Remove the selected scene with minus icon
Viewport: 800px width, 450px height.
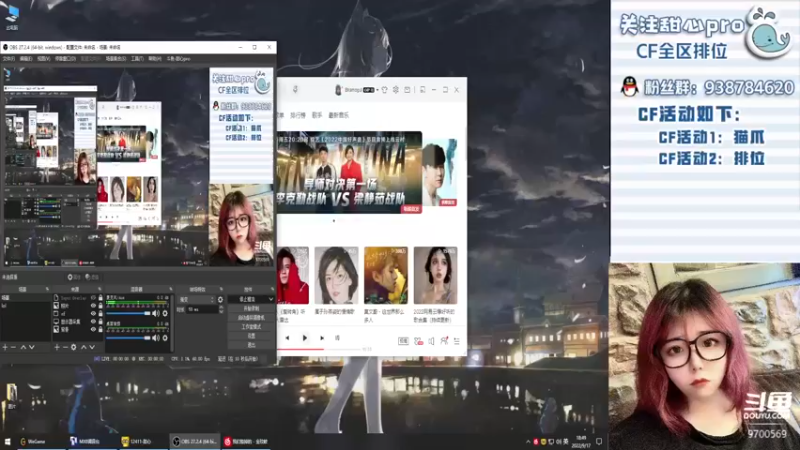[14, 347]
